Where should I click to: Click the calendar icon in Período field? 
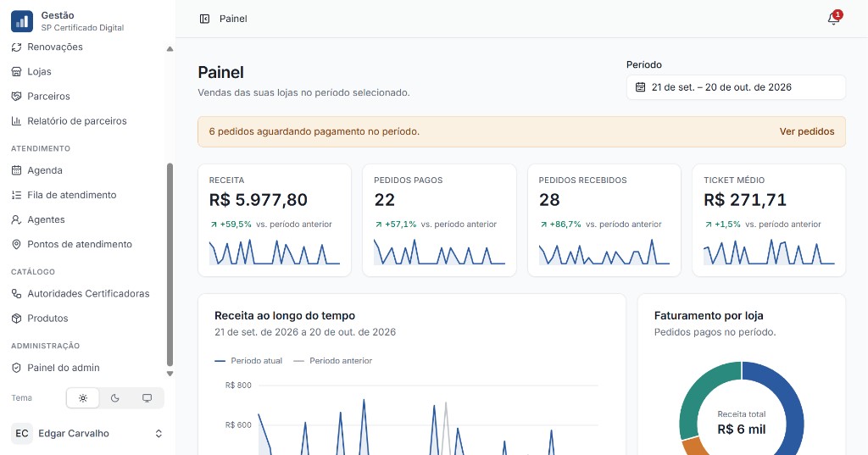[x=641, y=87]
